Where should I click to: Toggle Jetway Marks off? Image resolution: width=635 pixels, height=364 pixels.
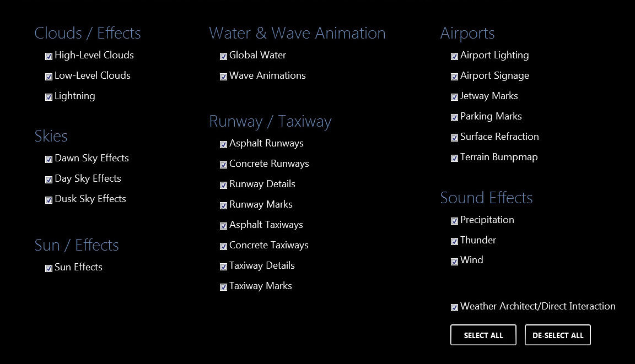click(x=454, y=97)
